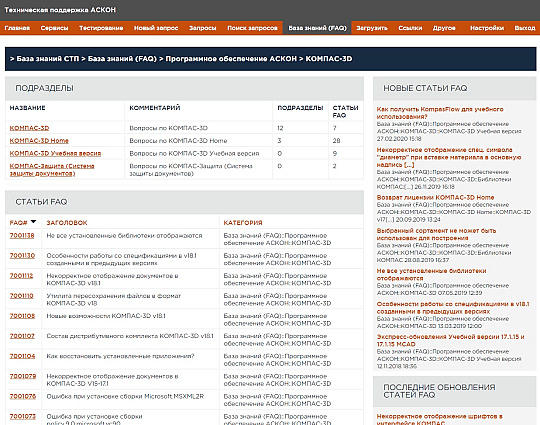The width and height of the screenshot is (540, 425).
Task: Open updated article Некорректное отображение шрифтов в интерфейсе
Action: (x=439, y=419)
